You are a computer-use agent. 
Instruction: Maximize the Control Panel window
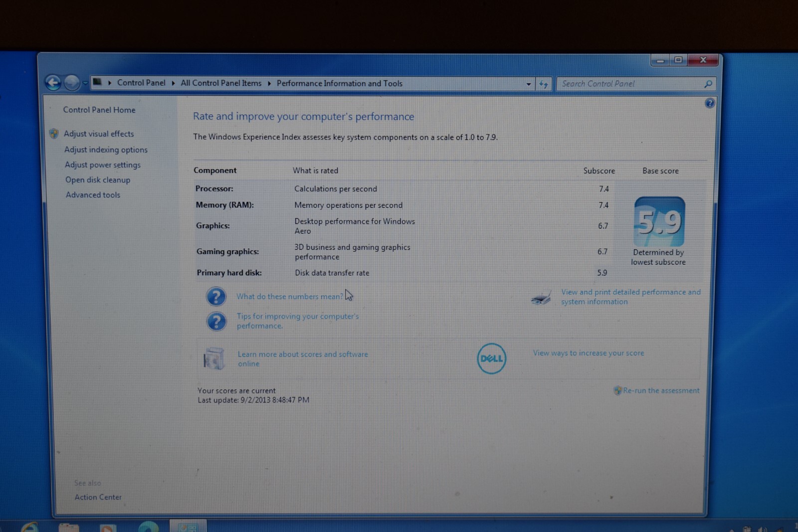(x=678, y=60)
